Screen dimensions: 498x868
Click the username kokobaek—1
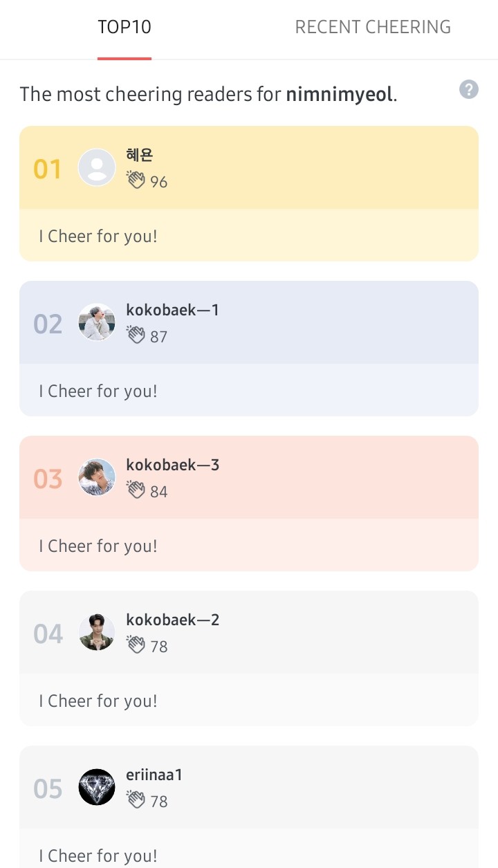[x=172, y=310]
